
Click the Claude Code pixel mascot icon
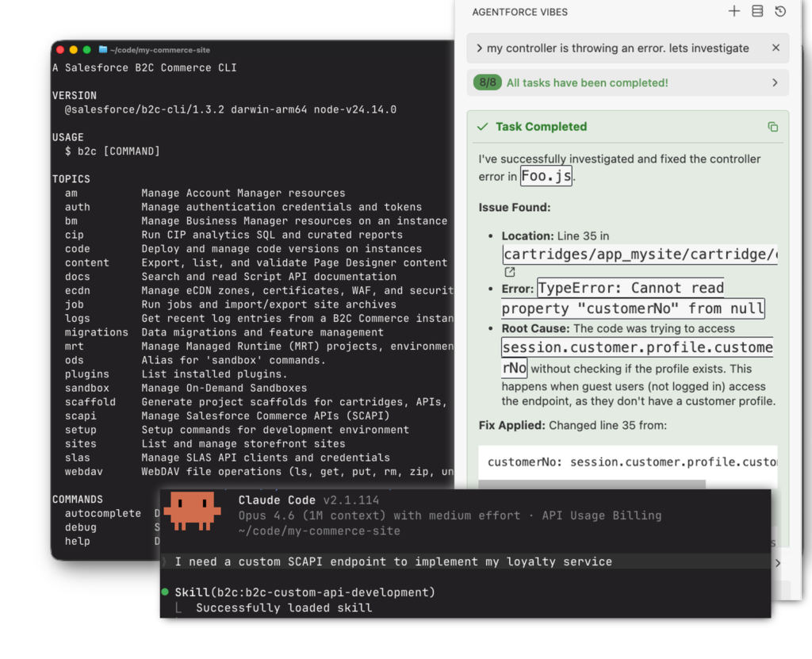pos(192,510)
